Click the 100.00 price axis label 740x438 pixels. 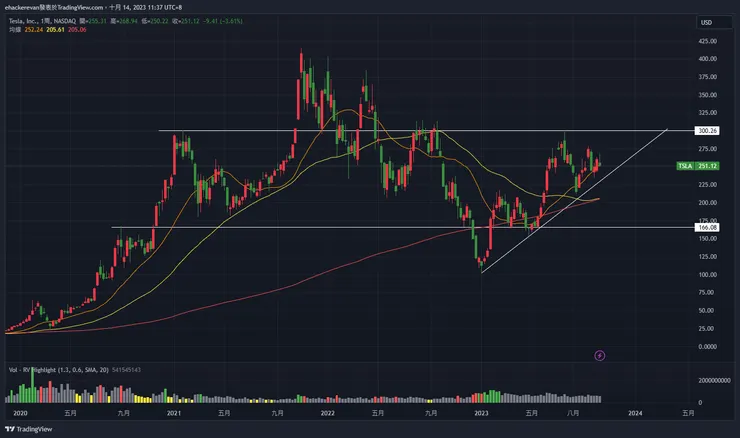coord(707,275)
